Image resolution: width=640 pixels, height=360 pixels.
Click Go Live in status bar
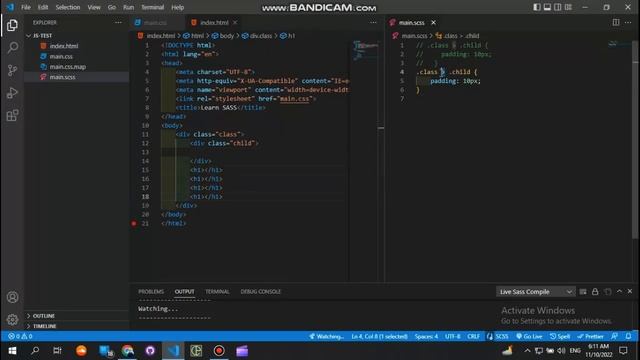(529, 336)
